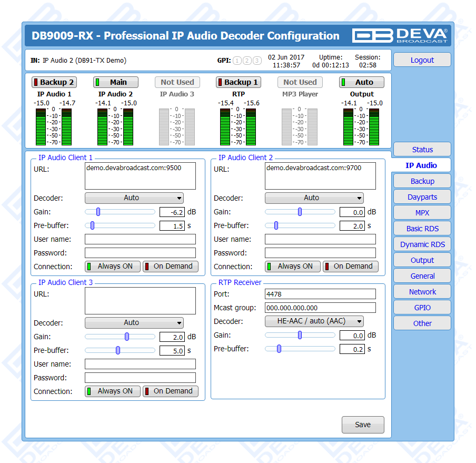This screenshot has width=476, height=463.
Task: Enable Always ON for IP Audio Client 1
Action: (x=113, y=267)
